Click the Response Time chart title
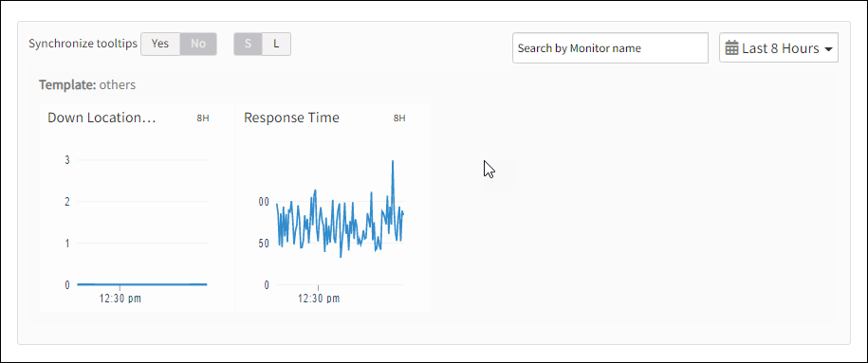The height and width of the screenshot is (363, 868). [x=292, y=118]
